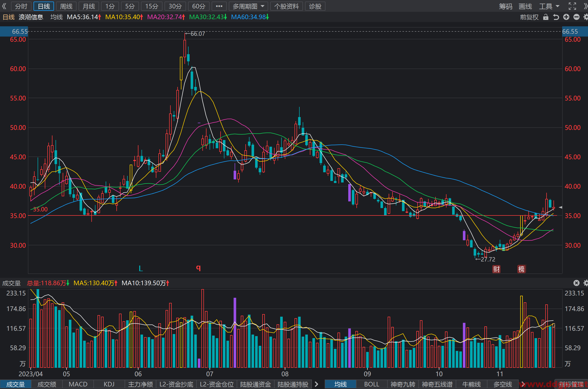Open 筹码 chip distribution
Screen dimensions: 588x389
click(x=506, y=6)
